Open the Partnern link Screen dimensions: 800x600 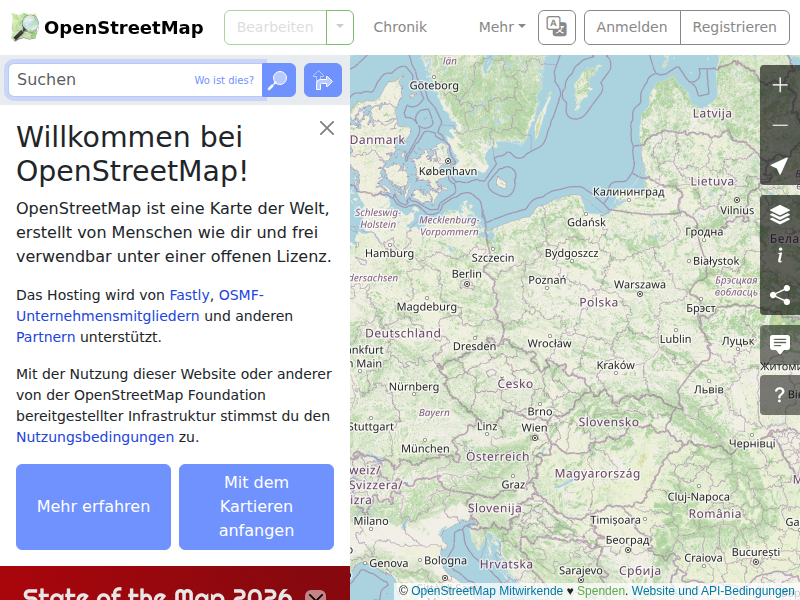pos(46,337)
